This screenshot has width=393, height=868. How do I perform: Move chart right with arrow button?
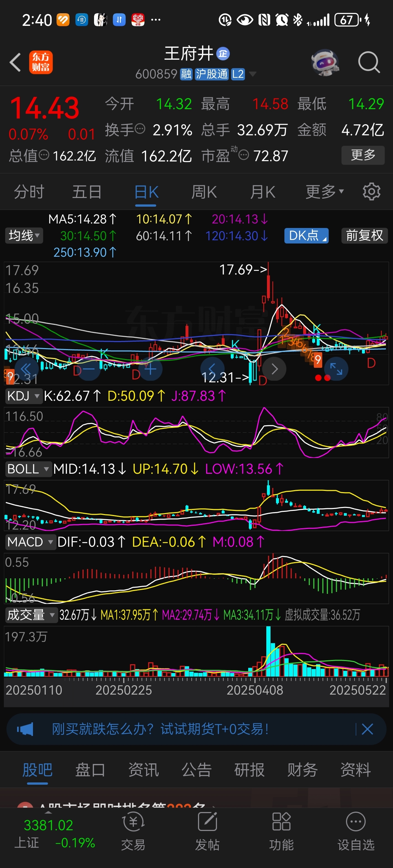point(274,369)
